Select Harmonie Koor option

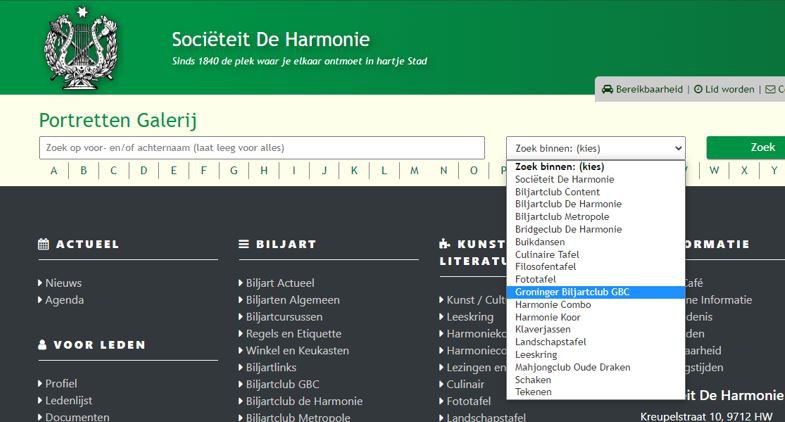click(596, 317)
